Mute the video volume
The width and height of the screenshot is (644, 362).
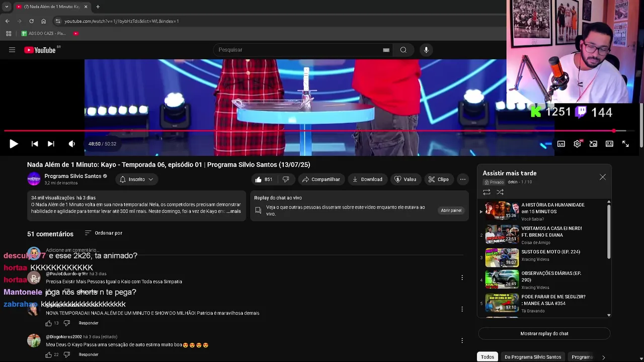(72, 144)
